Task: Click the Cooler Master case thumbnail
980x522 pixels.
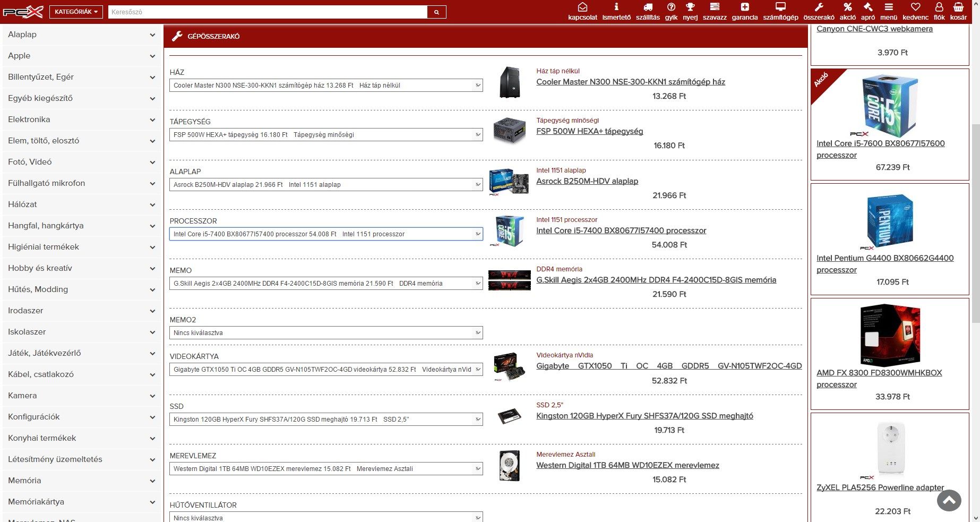Action: (x=510, y=82)
